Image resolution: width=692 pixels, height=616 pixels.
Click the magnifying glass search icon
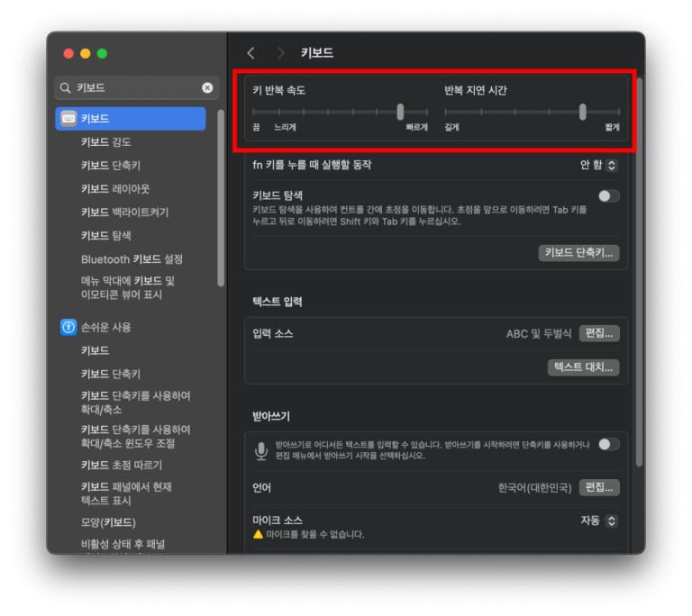click(66, 87)
